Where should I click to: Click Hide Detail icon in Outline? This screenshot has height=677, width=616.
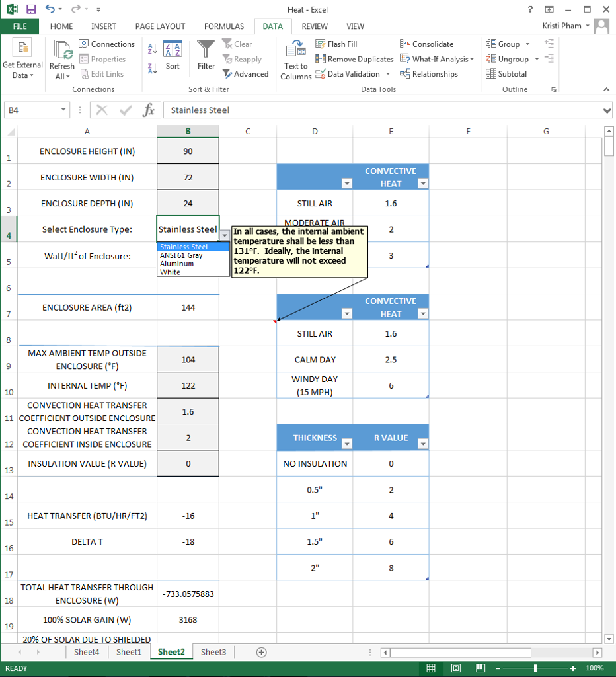pyautogui.click(x=549, y=58)
